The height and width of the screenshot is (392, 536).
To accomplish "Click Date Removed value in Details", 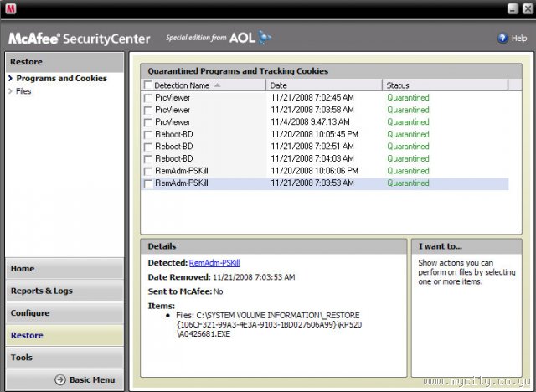I will click(254, 277).
